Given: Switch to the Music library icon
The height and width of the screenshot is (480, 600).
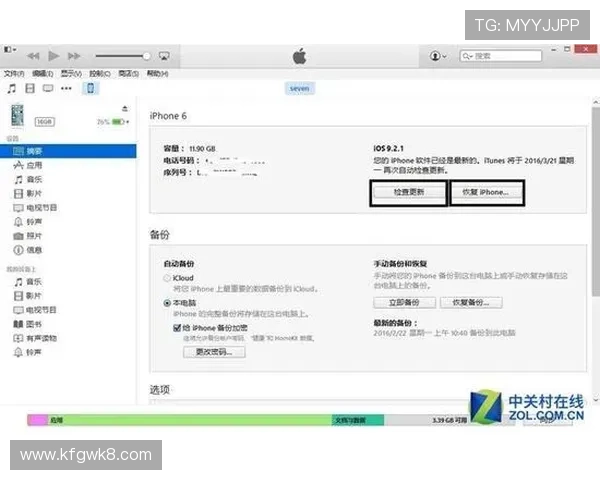Looking at the screenshot, I should 11,89.
